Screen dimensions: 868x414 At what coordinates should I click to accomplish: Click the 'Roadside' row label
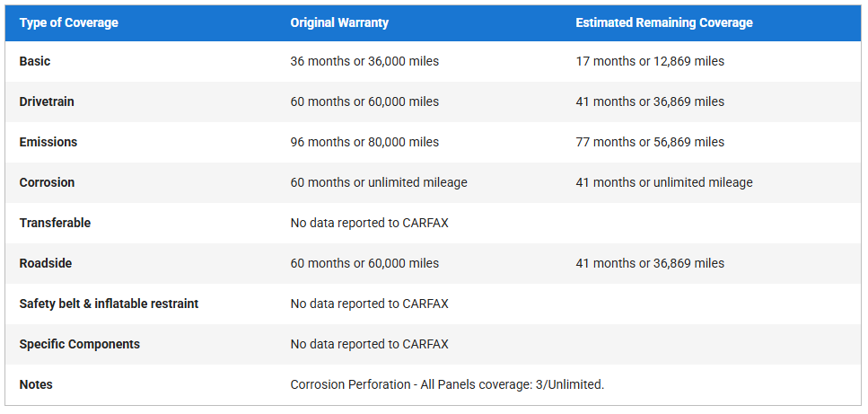click(x=46, y=263)
